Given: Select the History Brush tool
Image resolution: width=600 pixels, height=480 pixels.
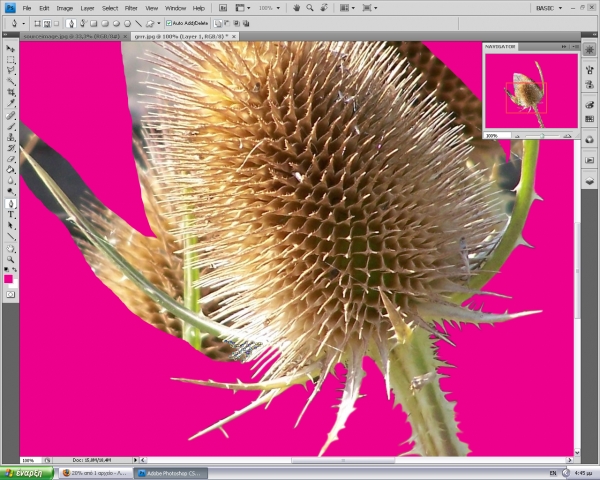Looking at the screenshot, I should 10,148.
